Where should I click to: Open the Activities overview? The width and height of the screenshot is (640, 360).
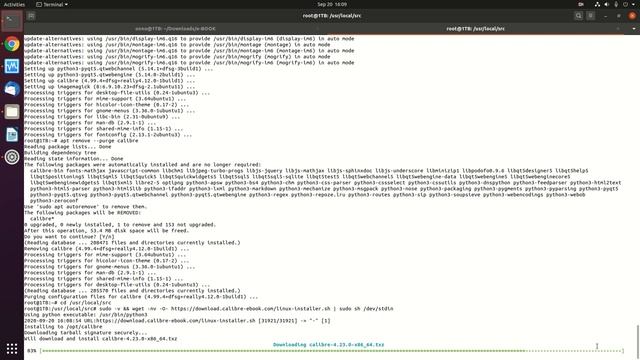[x=14, y=4]
